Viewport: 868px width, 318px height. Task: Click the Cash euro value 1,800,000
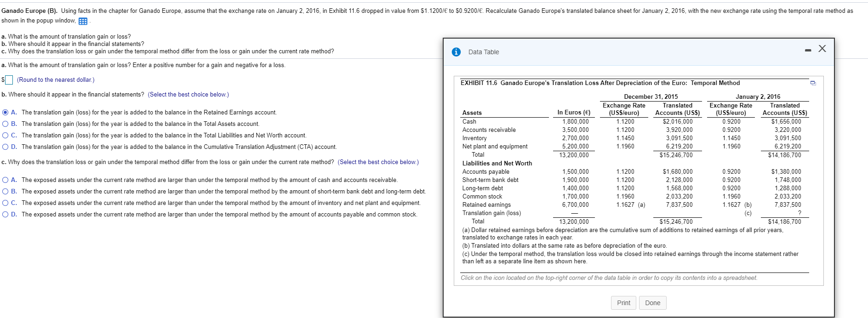[x=576, y=122]
